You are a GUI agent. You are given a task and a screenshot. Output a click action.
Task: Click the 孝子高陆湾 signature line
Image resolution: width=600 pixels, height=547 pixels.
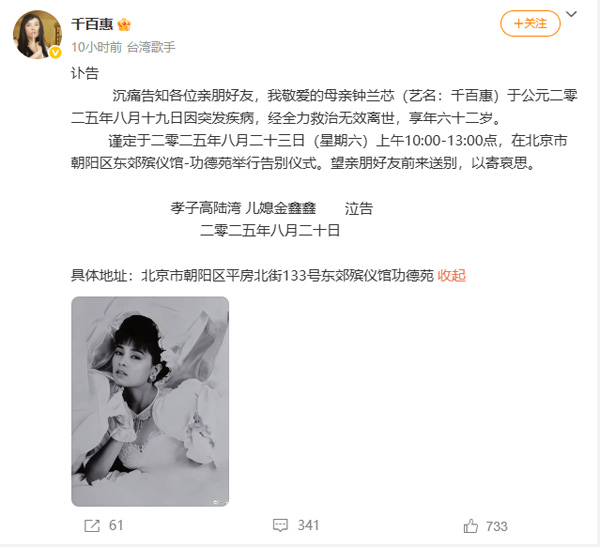[272, 208]
